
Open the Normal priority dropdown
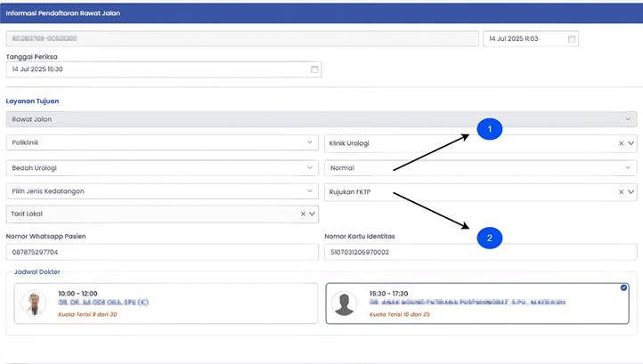click(629, 167)
